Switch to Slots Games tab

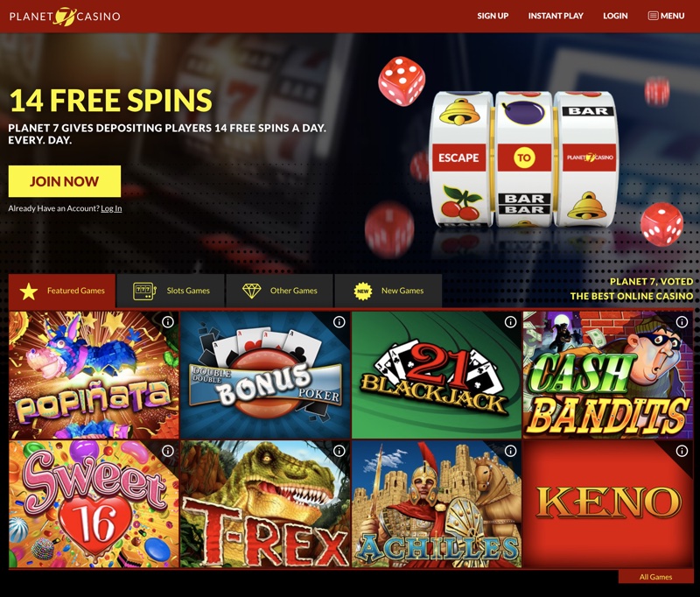171,291
